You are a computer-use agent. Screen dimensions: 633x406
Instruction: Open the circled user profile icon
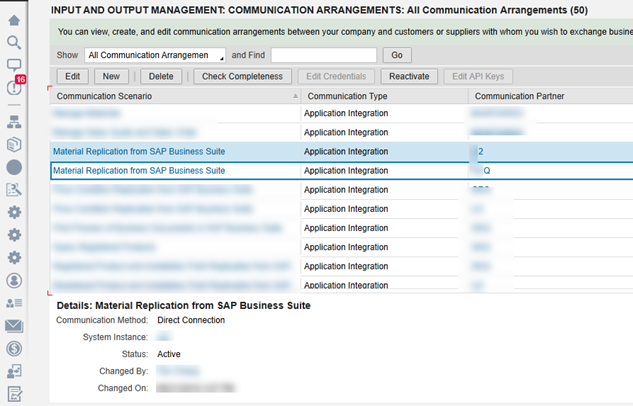tap(14, 280)
